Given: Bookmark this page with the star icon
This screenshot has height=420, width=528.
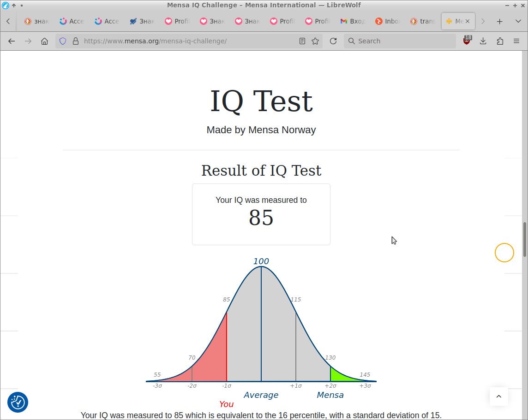Looking at the screenshot, I should (315, 41).
